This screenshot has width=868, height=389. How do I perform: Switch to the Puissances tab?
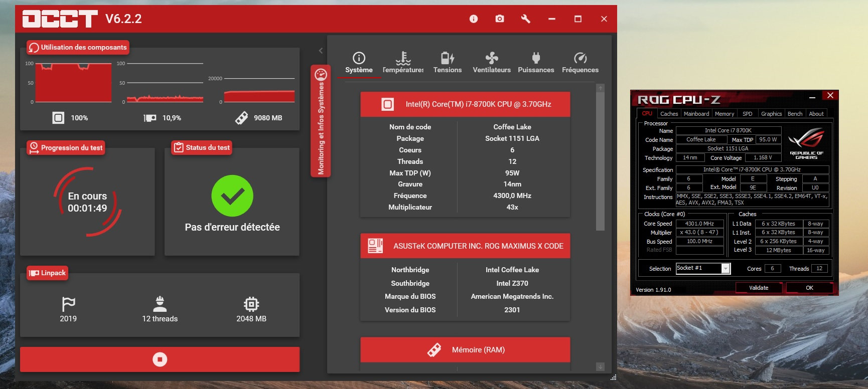[x=536, y=63]
